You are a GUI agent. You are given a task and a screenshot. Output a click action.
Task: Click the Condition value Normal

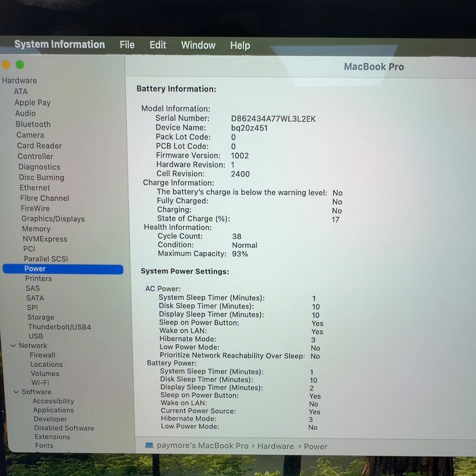pos(244,245)
